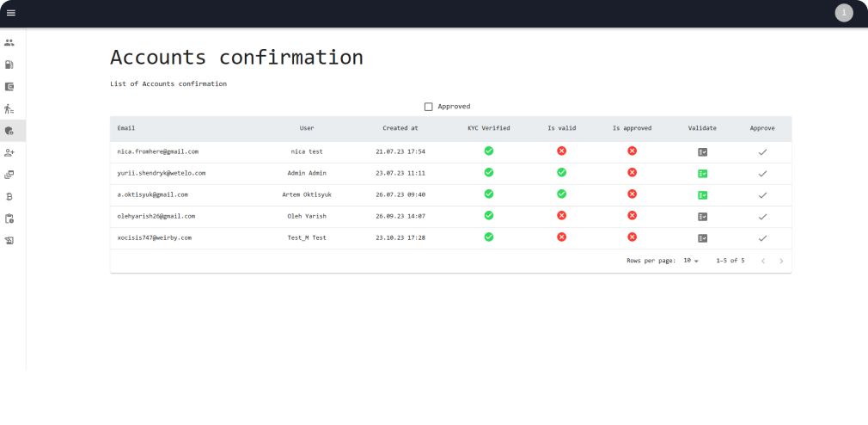Click the Approve column header

point(762,128)
